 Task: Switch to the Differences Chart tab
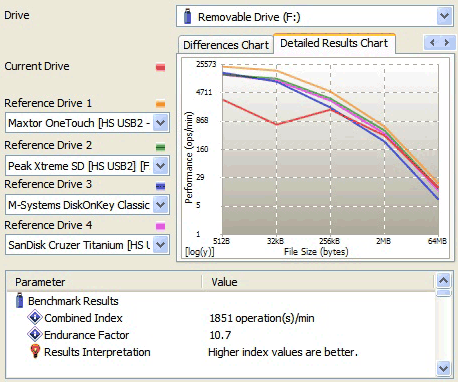click(x=226, y=45)
